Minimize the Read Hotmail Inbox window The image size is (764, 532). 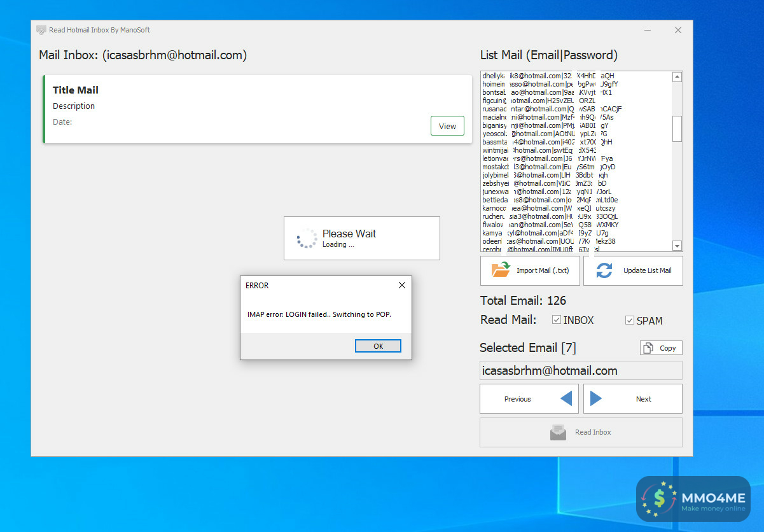pyautogui.click(x=648, y=30)
